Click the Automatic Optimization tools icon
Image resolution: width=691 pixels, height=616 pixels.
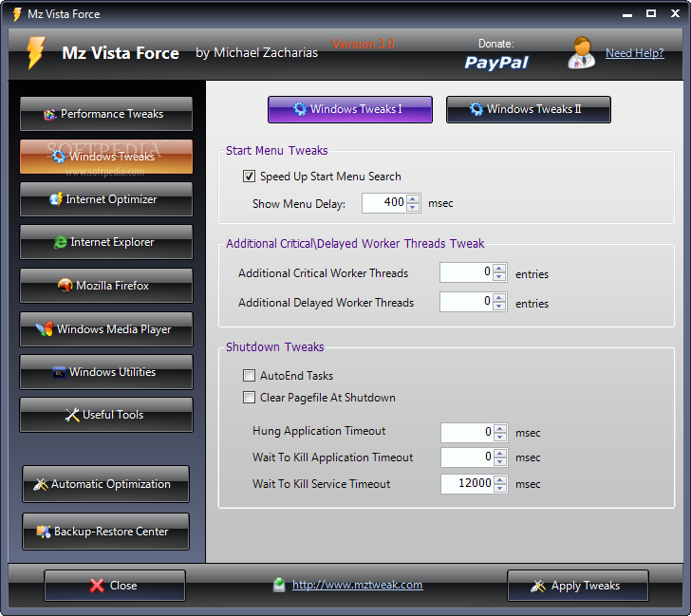(x=41, y=484)
